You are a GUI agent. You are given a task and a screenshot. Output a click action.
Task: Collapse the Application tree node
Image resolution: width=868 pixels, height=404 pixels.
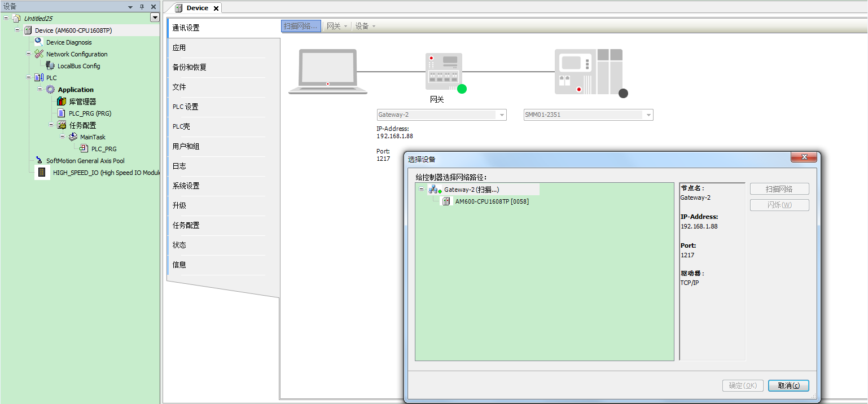point(41,90)
